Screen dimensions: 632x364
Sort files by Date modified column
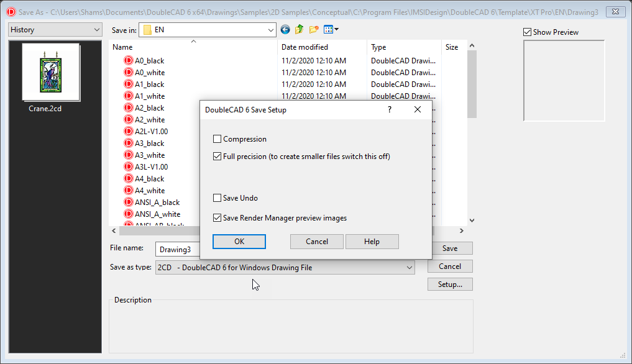322,47
